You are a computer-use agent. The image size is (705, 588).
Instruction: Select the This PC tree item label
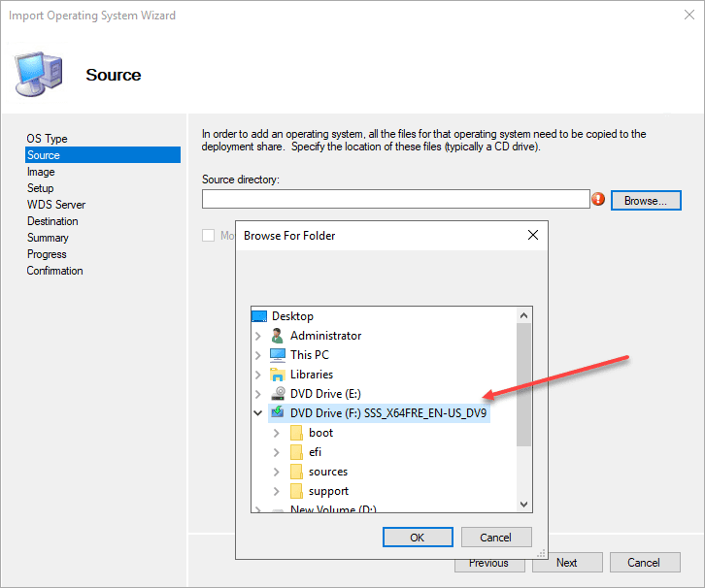point(310,355)
